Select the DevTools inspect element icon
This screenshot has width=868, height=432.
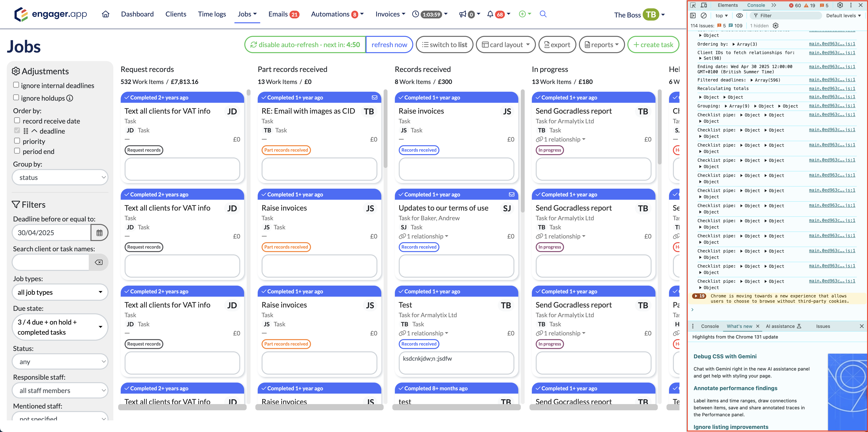pyautogui.click(x=693, y=5)
